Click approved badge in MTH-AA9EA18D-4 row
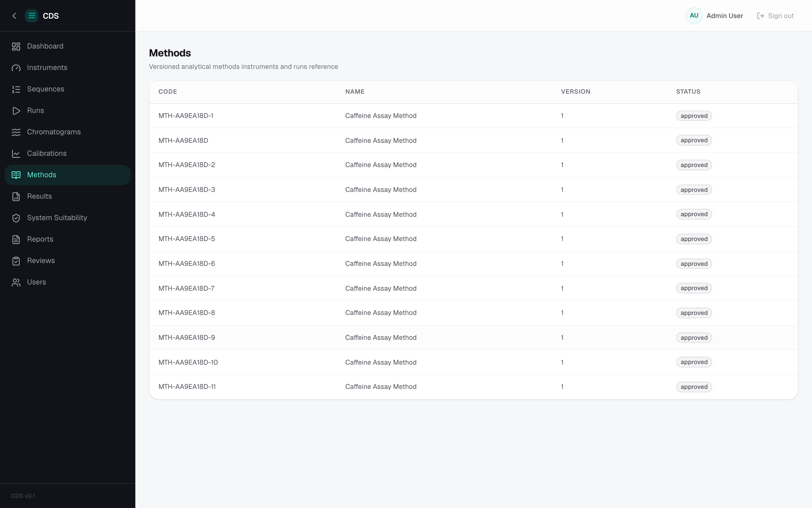 click(x=694, y=214)
